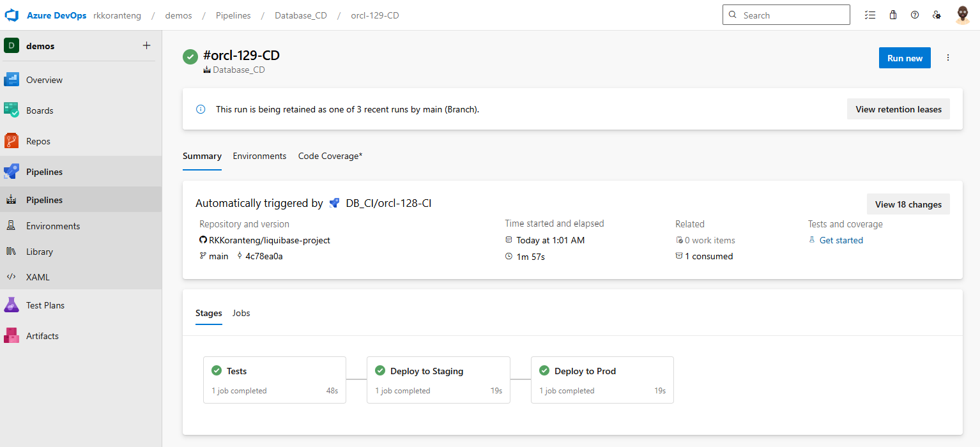Open the Tests stage card

pyautogui.click(x=275, y=380)
